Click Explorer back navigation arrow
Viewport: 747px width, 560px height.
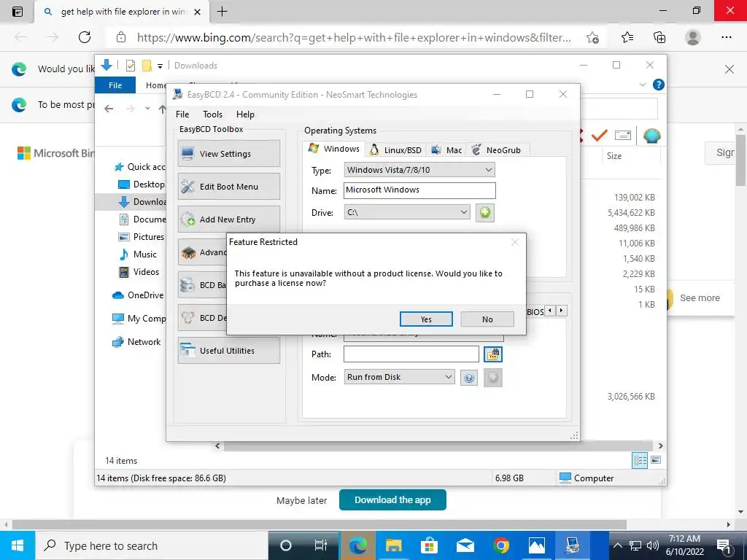coord(109,109)
